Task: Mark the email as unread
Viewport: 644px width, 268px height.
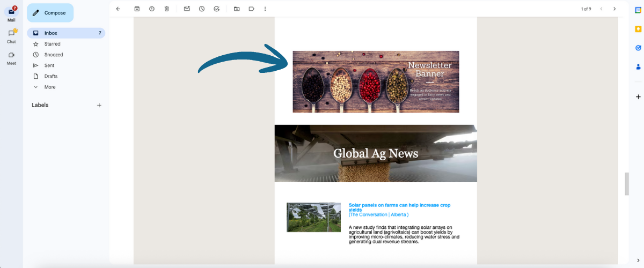Action: 187,9
